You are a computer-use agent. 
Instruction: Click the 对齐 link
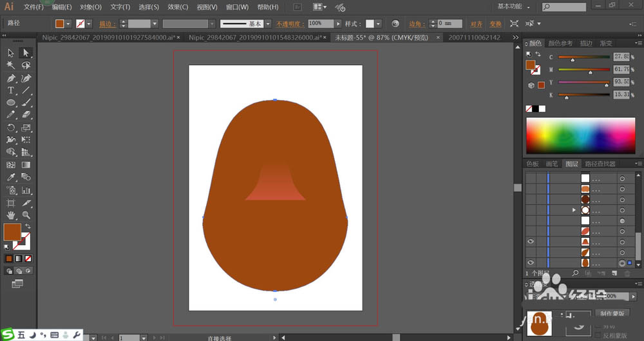coord(477,24)
